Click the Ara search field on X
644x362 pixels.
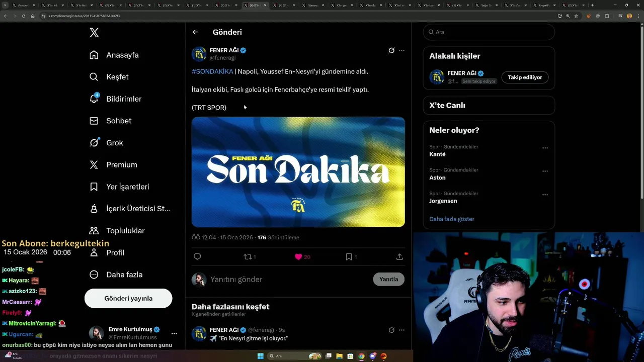click(x=489, y=32)
